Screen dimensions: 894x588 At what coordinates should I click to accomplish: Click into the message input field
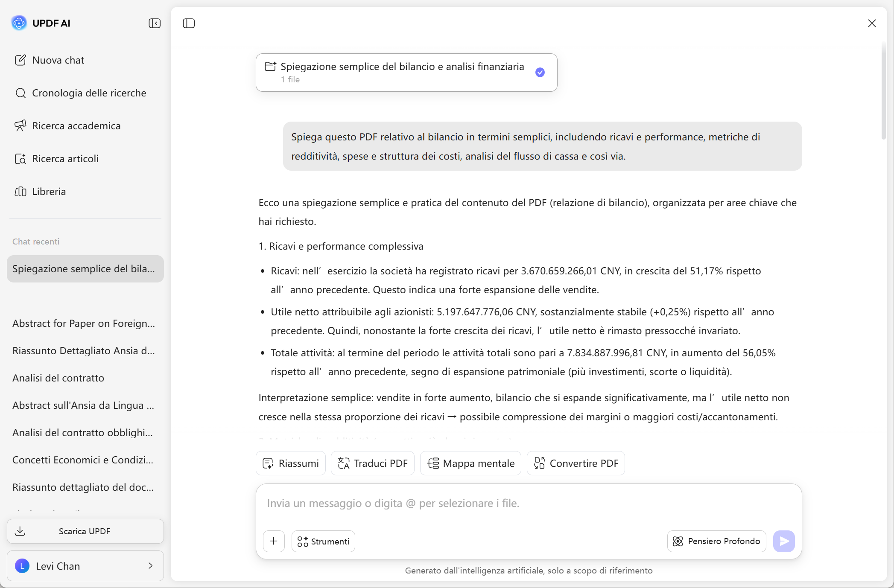(528, 504)
